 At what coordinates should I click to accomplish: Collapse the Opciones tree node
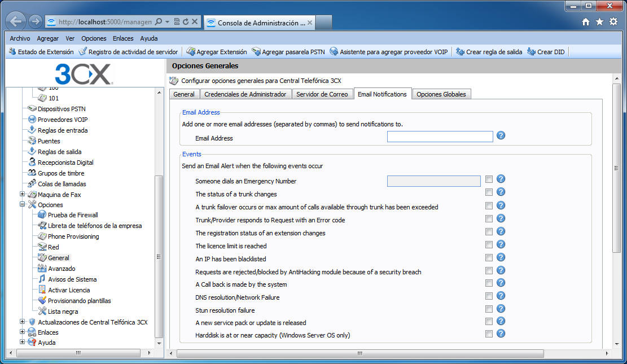[23, 204]
